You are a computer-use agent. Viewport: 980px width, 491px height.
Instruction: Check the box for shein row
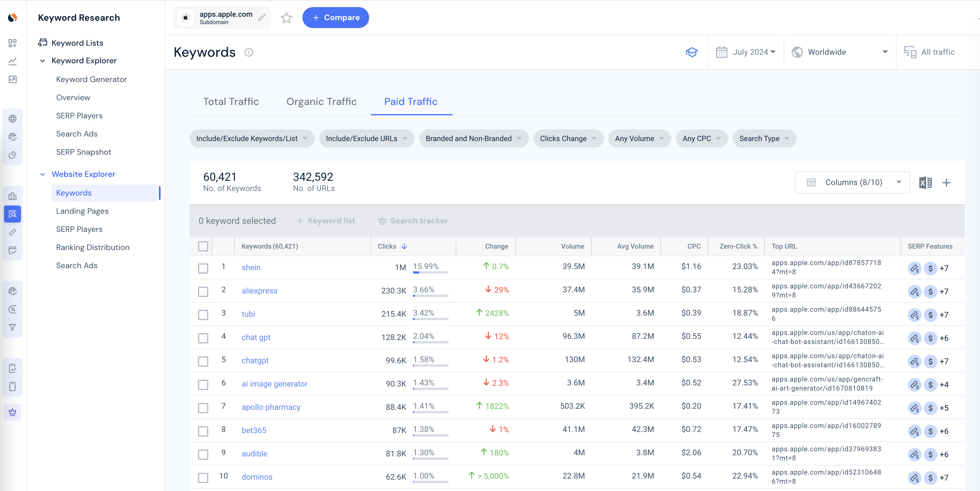[203, 268]
